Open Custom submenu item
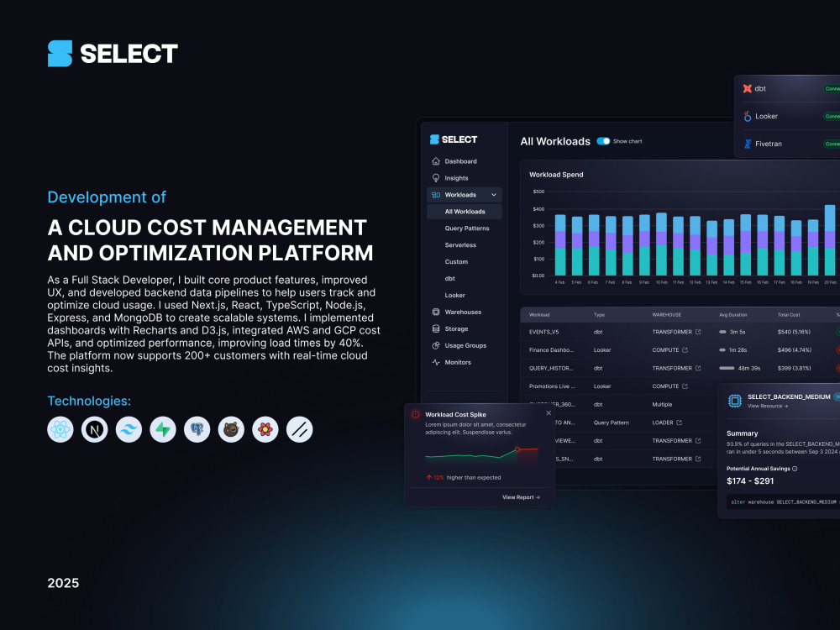Viewport: 840px width, 630px height. (456, 262)
